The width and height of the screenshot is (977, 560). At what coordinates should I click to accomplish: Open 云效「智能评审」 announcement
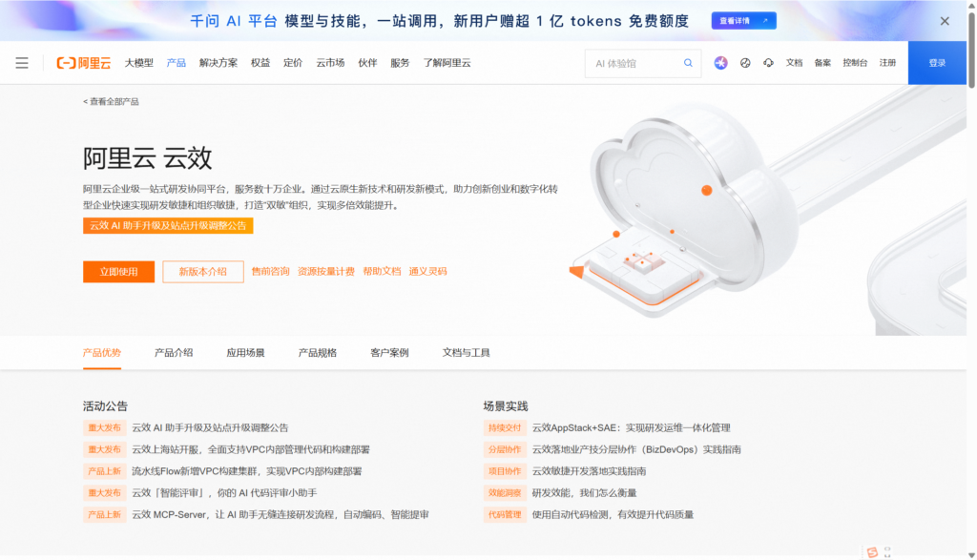click(x=224, y=492)
